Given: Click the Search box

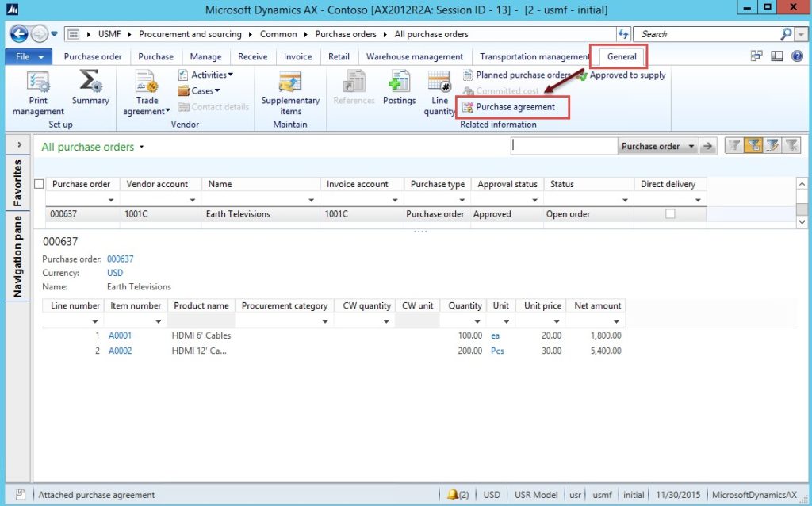Looking at the screenshot, I should (x=707, y=34).
